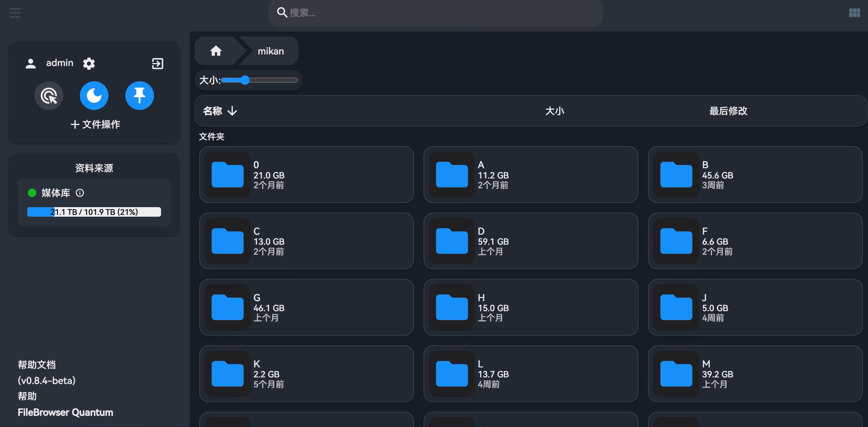Switch view mode with grid icon

[x=854, y=13]
